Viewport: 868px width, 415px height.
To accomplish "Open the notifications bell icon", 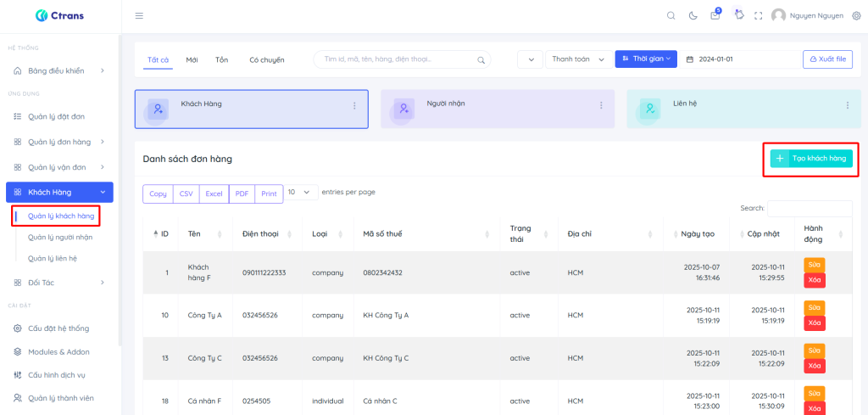I will (738, 15).
